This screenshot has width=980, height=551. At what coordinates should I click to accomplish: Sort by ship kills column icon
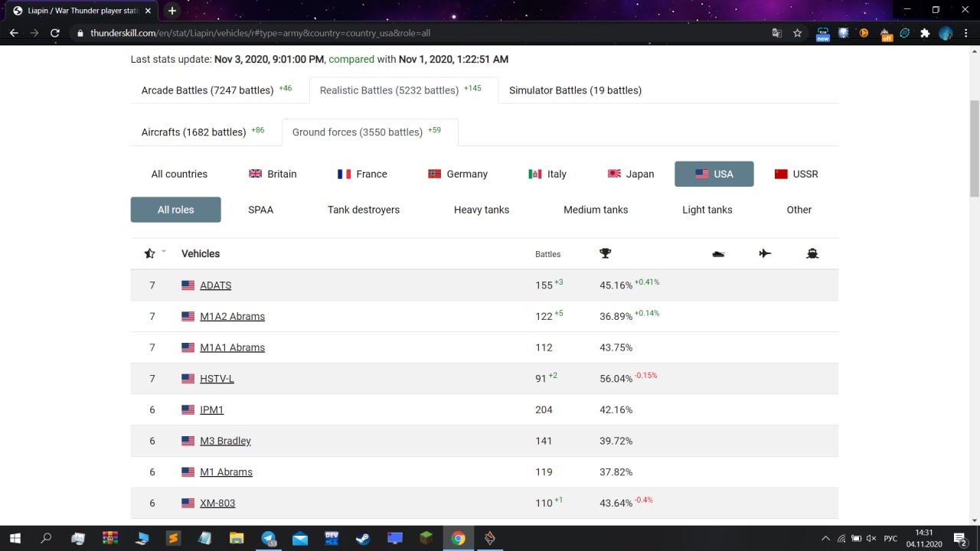[x=812, y=253]
